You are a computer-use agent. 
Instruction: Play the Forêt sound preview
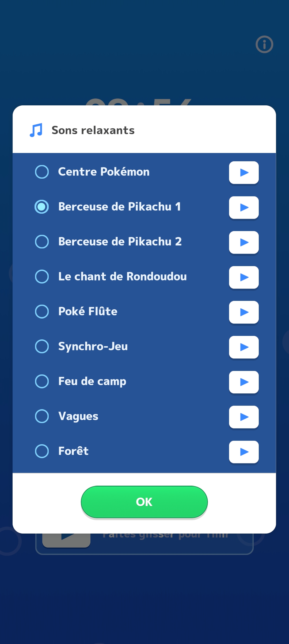(244, 452)
